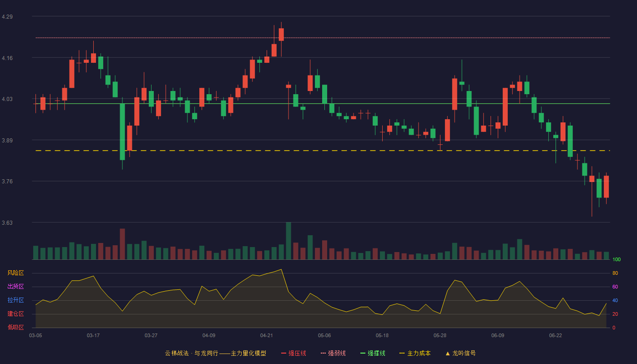This screenshot has height=364, width=637.
Task: Click the 4.03 price axis label
Action: tap(7, 99)
